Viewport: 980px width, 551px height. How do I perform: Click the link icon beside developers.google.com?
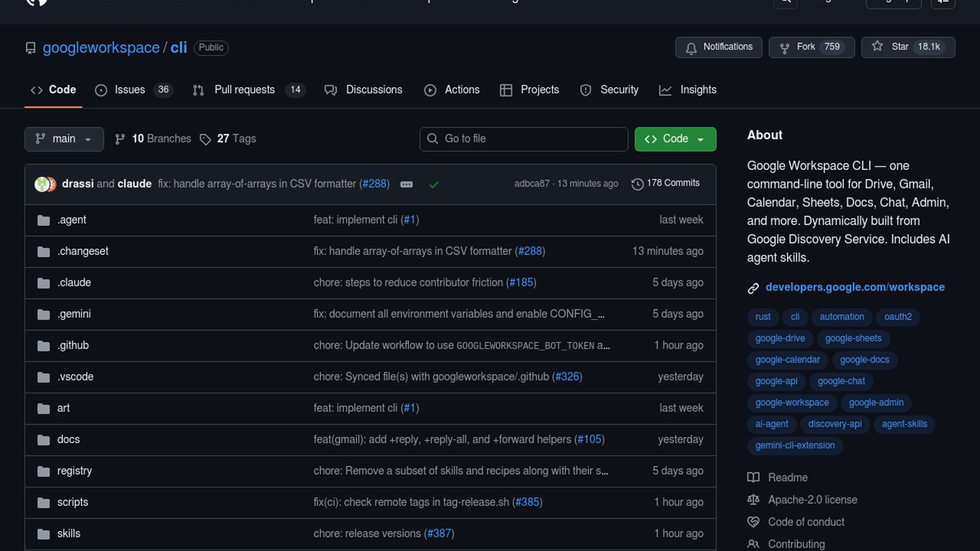(x=753, y=288)
